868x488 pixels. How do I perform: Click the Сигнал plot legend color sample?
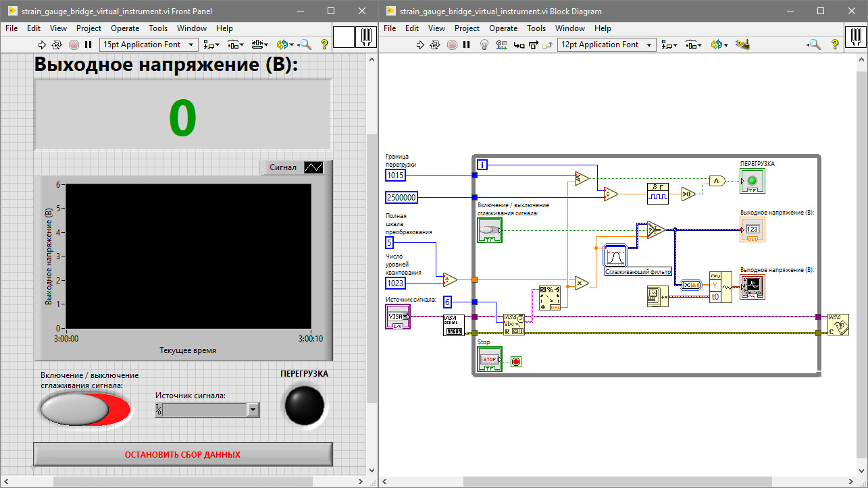point(313,167)
